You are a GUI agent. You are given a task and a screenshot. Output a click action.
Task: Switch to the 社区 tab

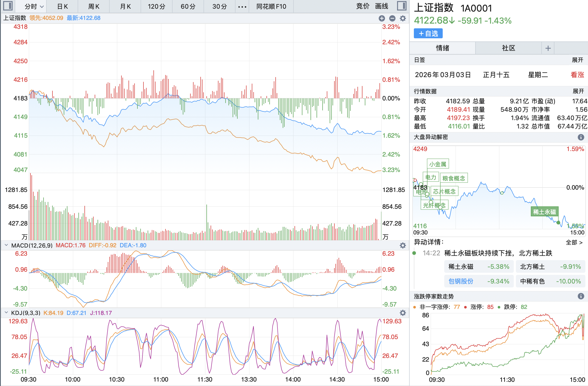click(x=509, y=48)
